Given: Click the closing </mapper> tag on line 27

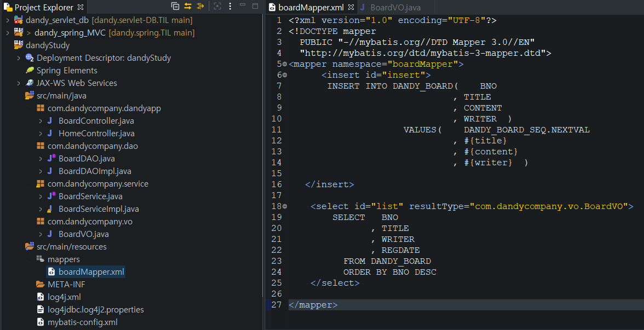Looking at the screenshot, I should [313, 304].
